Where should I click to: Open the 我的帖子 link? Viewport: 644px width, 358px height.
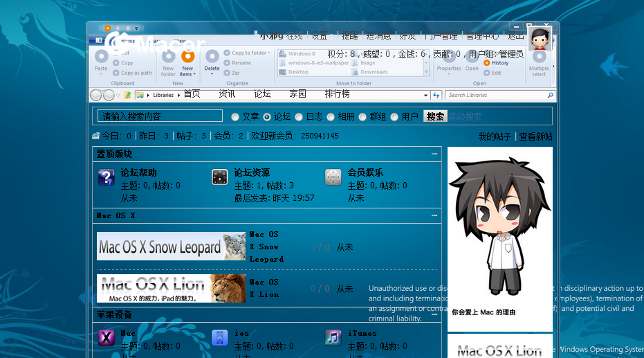[x=495, y=136]
